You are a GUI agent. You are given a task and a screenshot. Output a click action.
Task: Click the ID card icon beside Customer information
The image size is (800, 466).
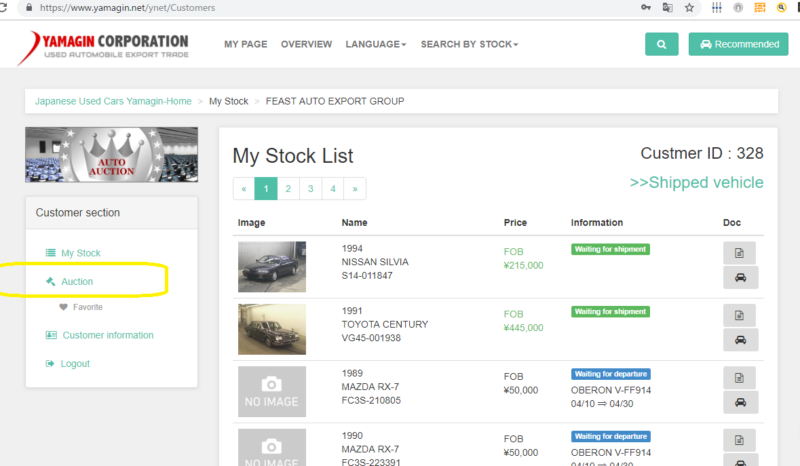click(51, 335)
